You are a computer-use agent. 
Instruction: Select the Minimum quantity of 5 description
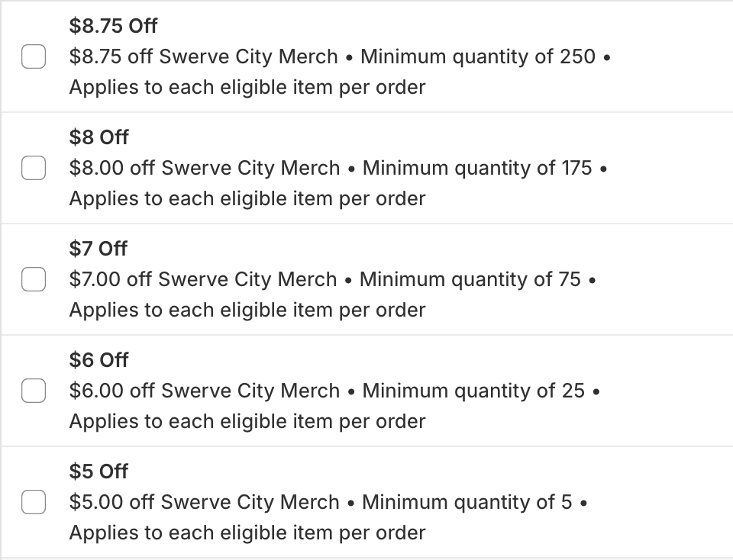[x=467, y=502]
